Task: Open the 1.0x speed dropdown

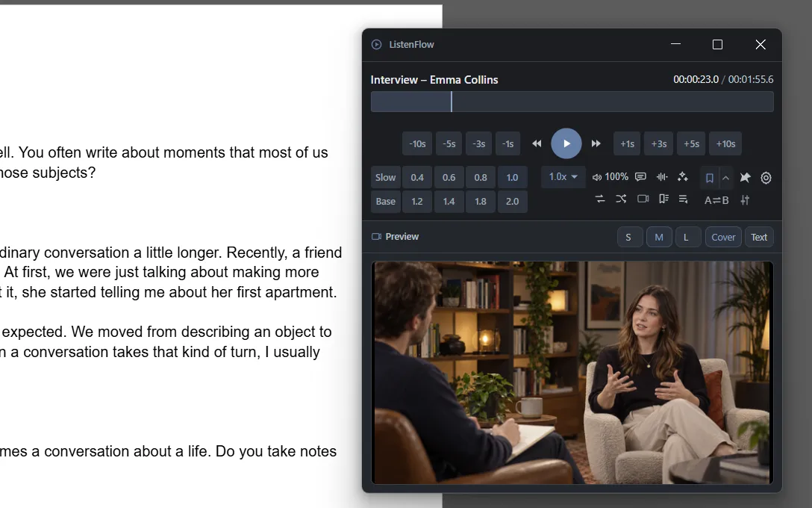Action: tap(563, 177)
